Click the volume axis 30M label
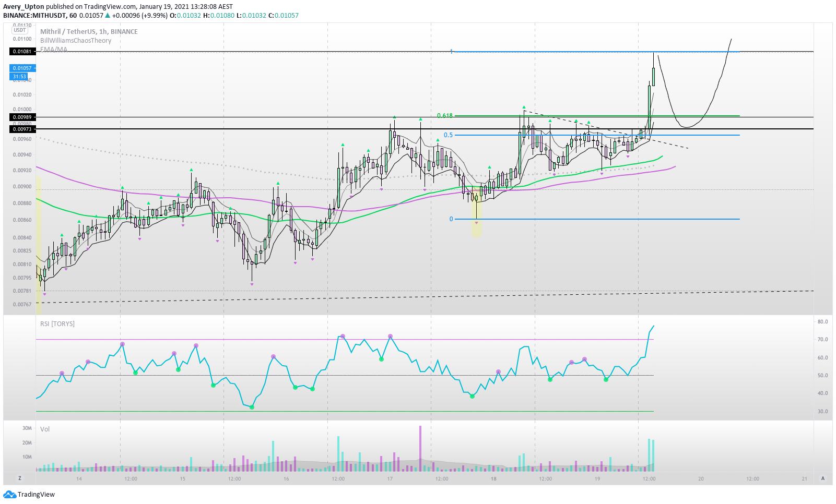Image resolution: width=836 pixels, height=504 pixels. tap(27, 428)
